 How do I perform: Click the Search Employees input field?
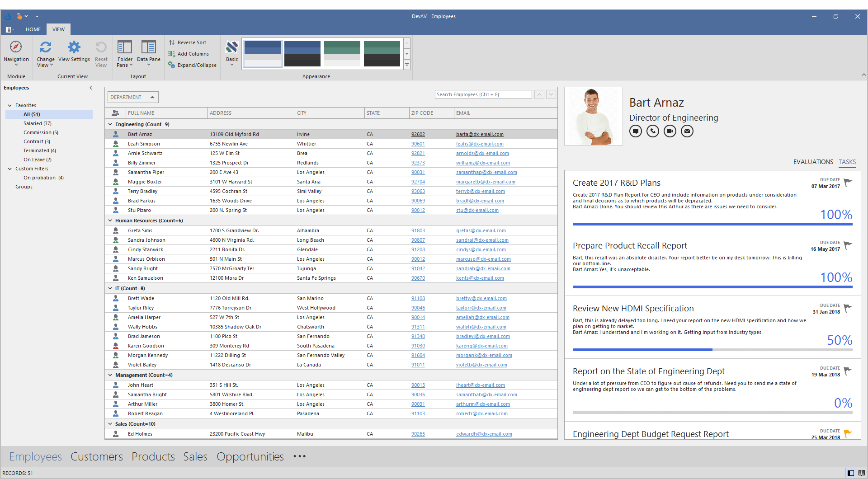point(483,94)
